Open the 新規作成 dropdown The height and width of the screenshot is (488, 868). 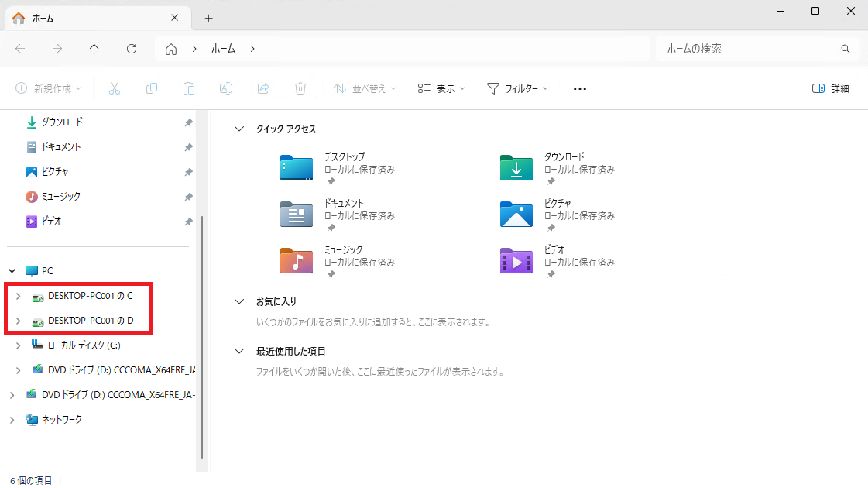pos(48,88)
